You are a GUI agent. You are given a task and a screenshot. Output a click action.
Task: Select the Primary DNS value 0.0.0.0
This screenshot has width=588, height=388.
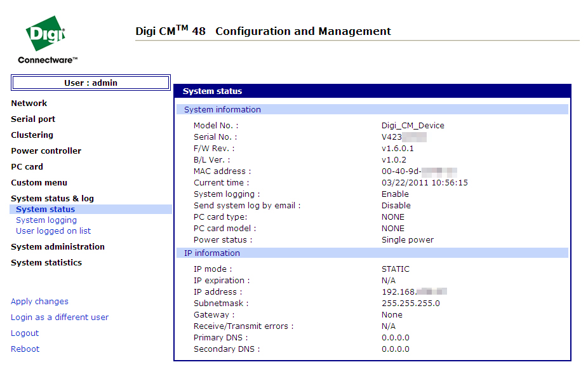pyautogui.click(x=395, y=338)
